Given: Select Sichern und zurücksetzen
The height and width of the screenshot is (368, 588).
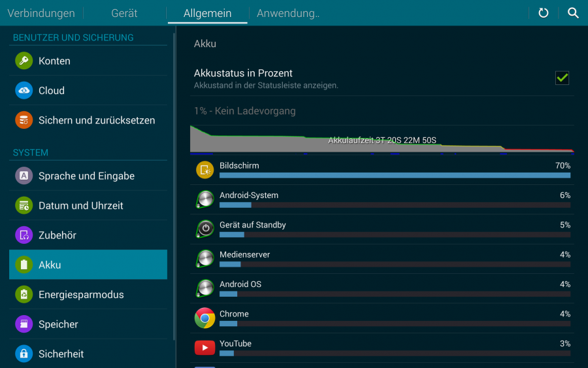Looking at the screenshot, I should [97, 120].
